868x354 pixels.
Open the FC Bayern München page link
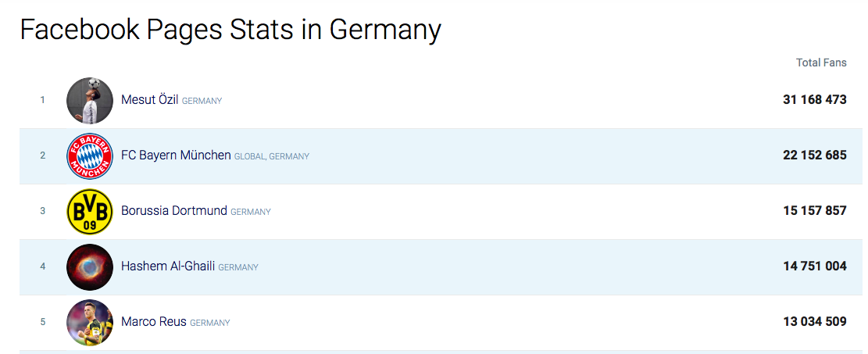point(176,155)
